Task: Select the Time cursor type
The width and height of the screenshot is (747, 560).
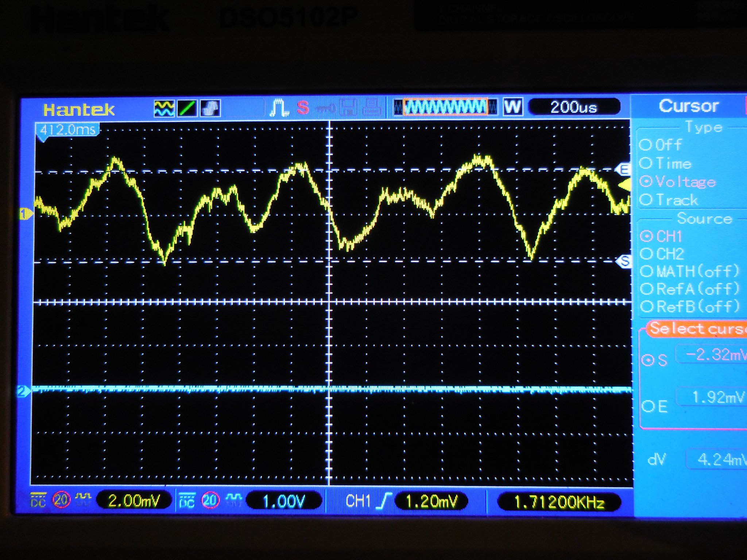Action: [x=665, y=163]
